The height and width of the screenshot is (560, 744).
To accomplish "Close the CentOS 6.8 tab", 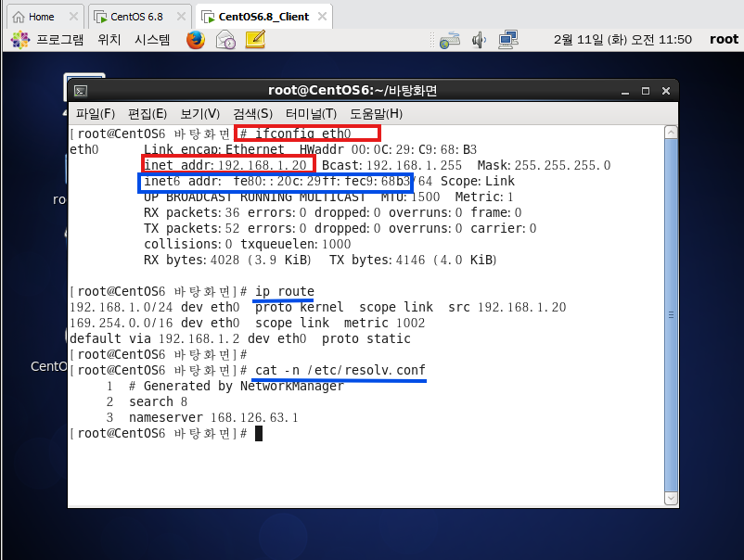I will click(x=181, y=17).
